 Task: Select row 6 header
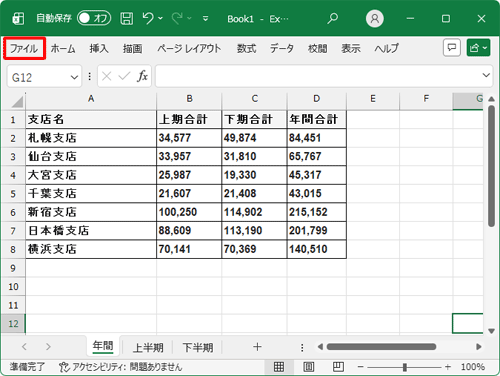13,212
